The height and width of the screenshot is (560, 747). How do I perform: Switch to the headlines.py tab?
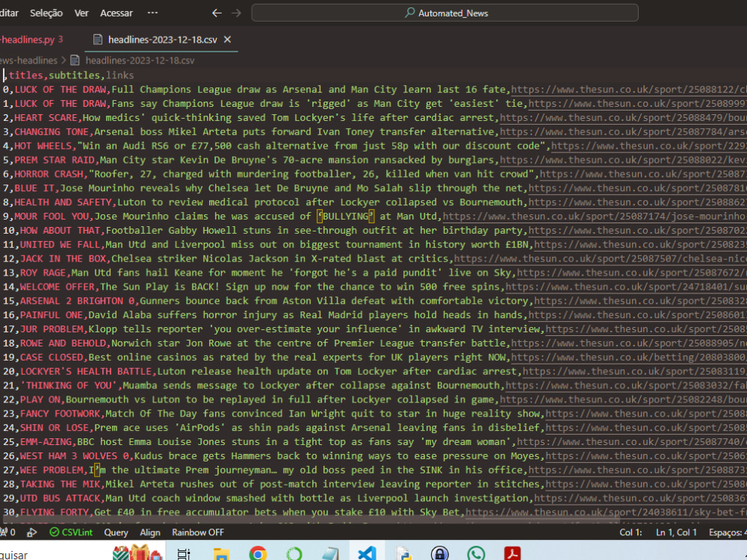point(32,40)
